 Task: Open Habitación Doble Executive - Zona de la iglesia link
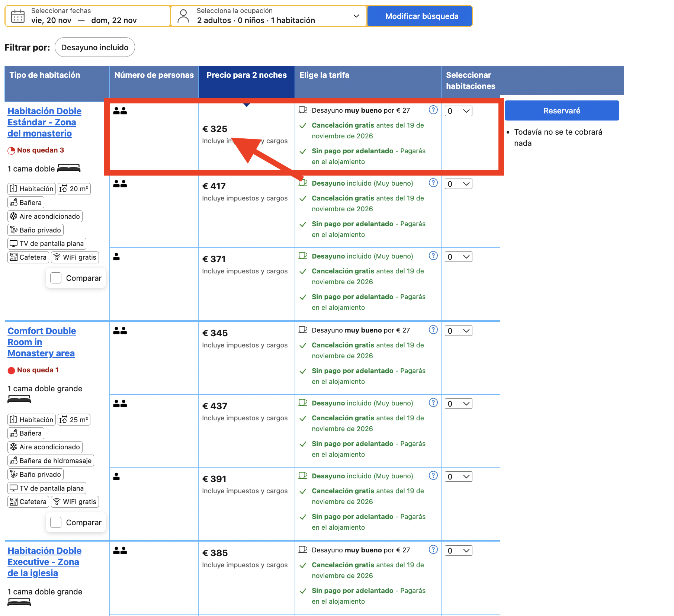(x=44, y=562)
